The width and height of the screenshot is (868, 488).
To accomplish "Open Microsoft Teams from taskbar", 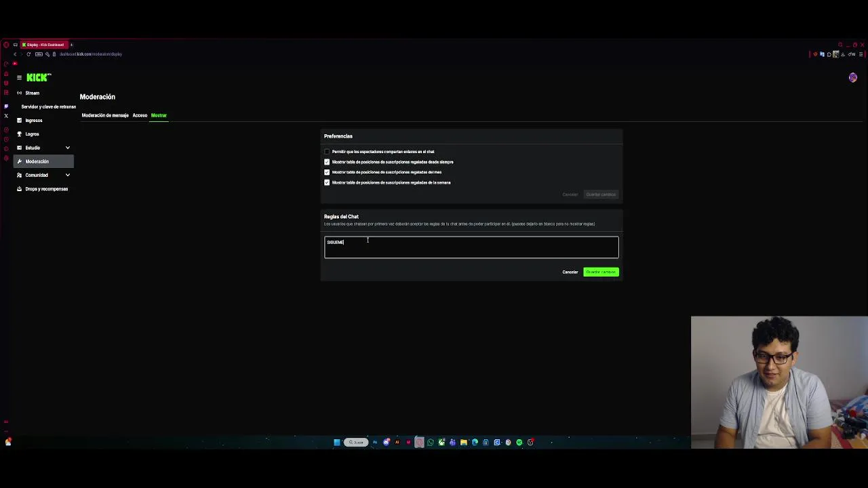I will [x=452, y=443].
